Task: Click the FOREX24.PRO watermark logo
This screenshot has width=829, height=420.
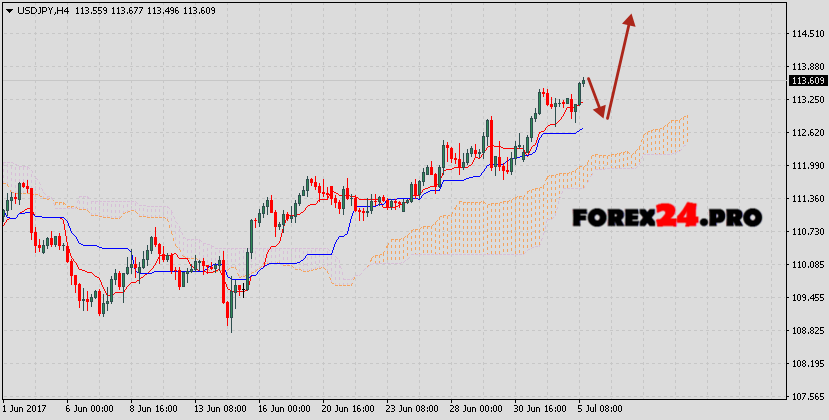Action: point(667,217)
